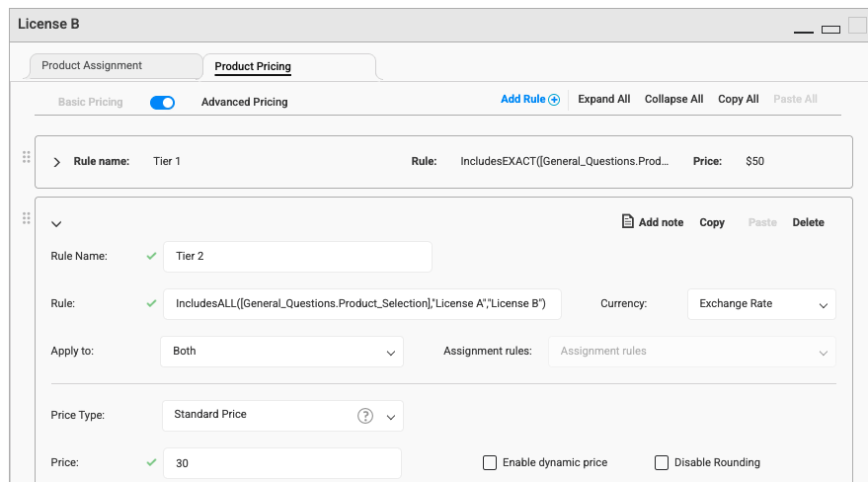Minimize the License B window

pyautogui.click(x=803, y=32)
